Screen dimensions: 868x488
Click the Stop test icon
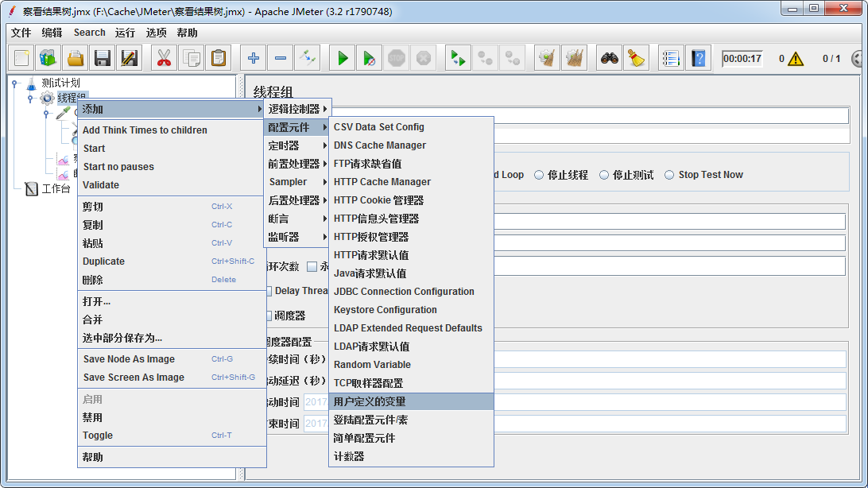(x=397, y=58)
